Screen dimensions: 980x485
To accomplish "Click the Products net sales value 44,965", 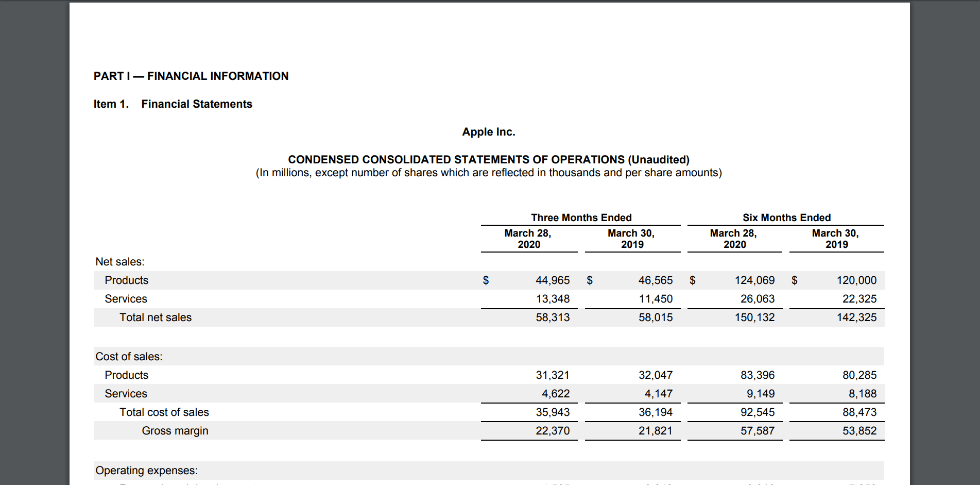I will [x=553, y=280].
